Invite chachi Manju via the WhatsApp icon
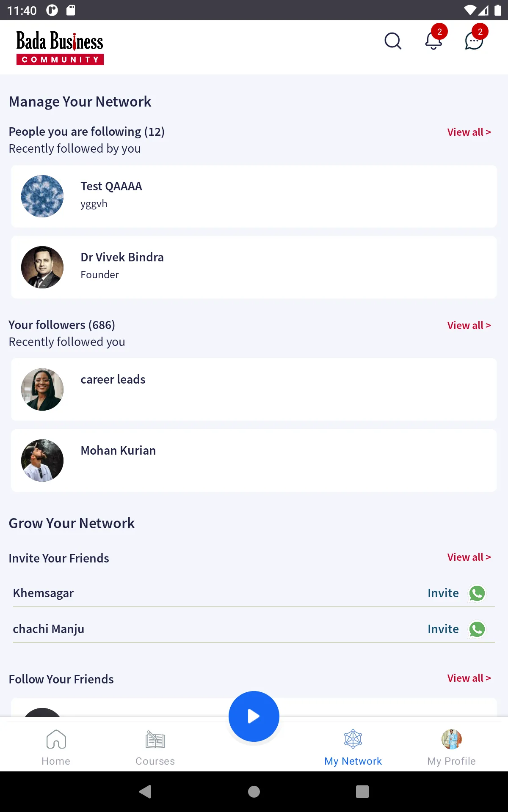Screen dimensions: 508x812 (x=477, y=629)
